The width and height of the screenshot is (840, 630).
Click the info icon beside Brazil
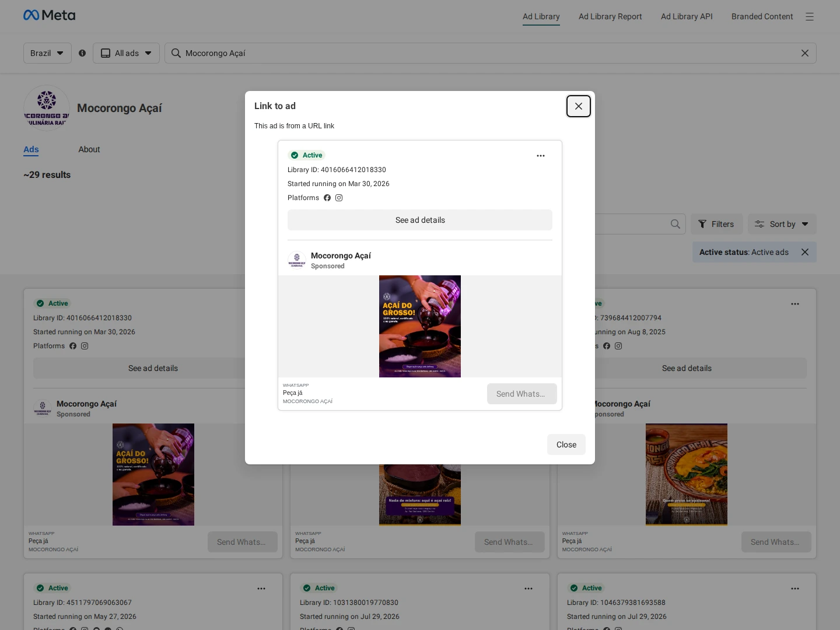pyautogui.click(x=82, y=53)
